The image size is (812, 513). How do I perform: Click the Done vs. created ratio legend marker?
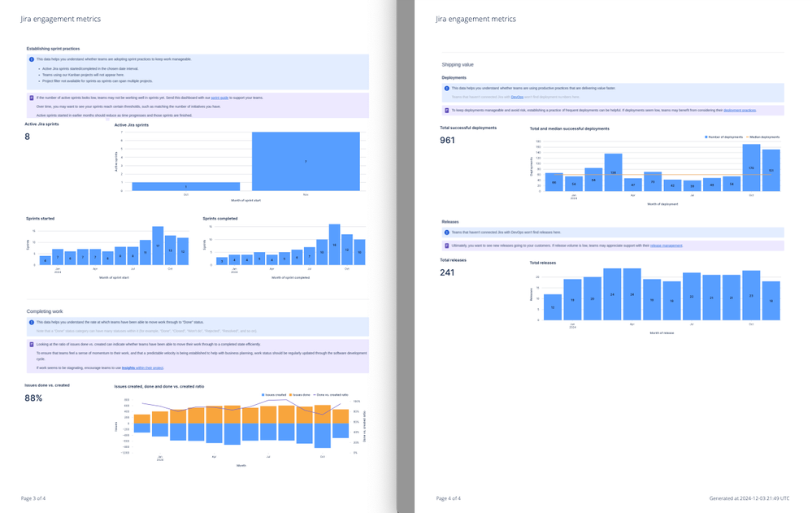click(x=315, y=395)
